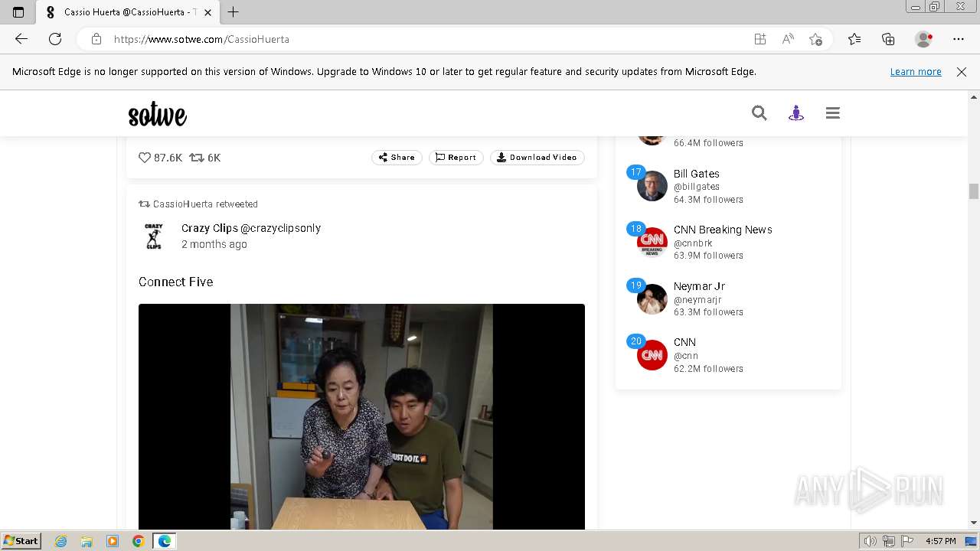Go back in the browser
980x551 pixels.
(x=21, y=39)
